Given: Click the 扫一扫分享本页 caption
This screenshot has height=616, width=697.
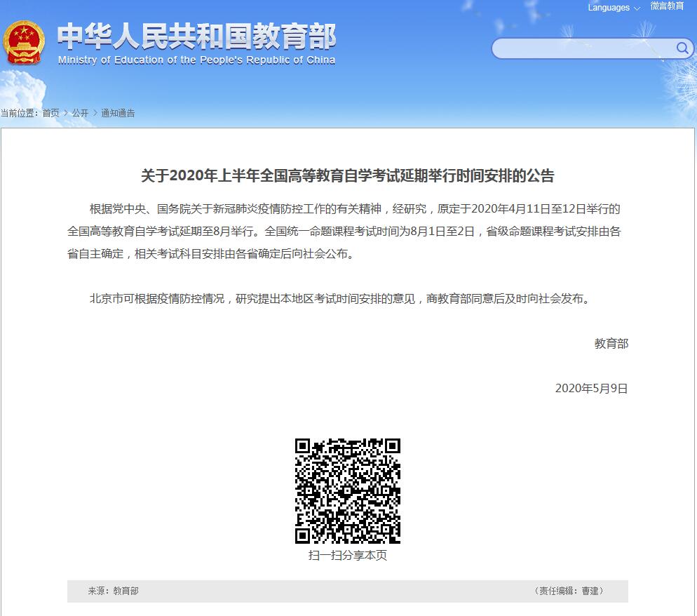Looking at the screenshot, I should (347, 555).
